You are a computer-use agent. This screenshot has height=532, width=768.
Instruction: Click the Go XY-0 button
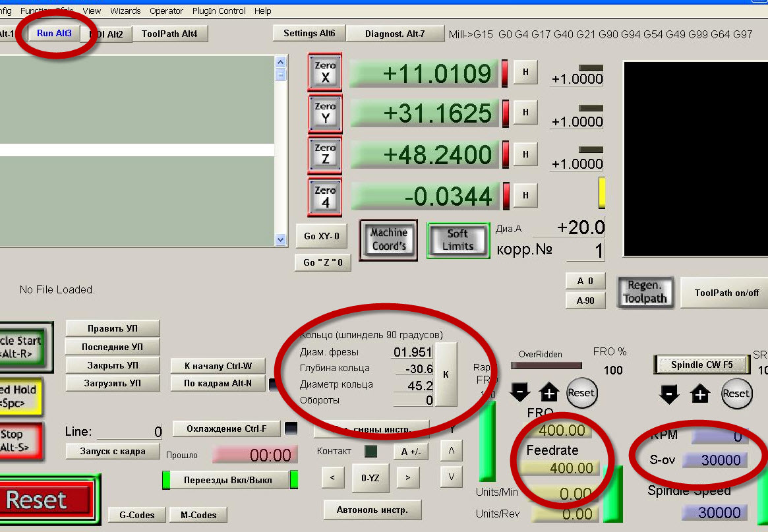tap(322, 236)
